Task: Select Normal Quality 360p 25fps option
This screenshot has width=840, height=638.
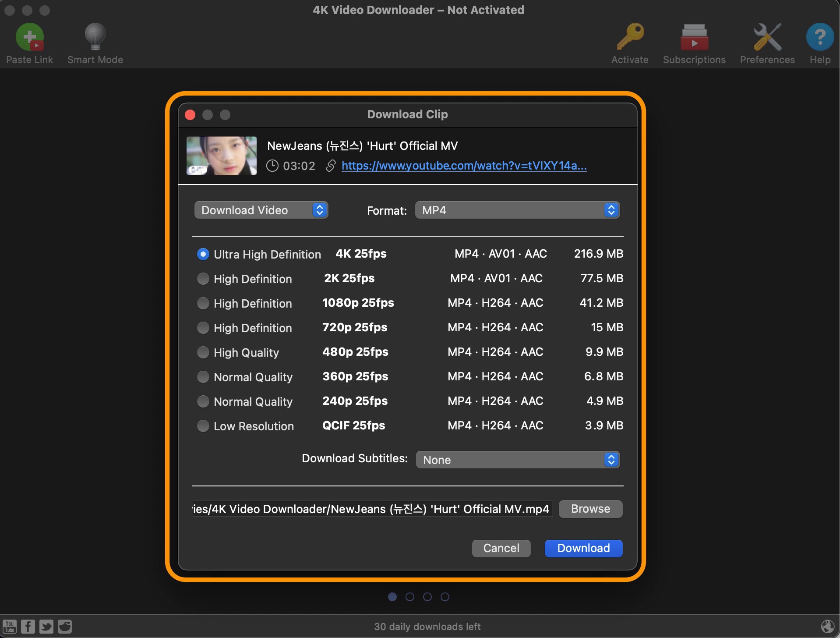Action: click(203, 377)
